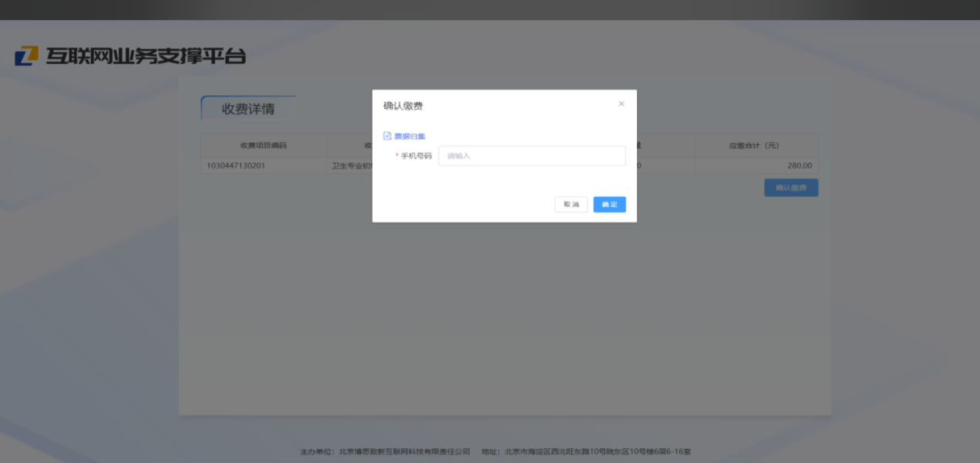The width and height of the screenshot is (980, 463).
Task: Open the 票据归集 link text
Action: click(x=410, y=136)
